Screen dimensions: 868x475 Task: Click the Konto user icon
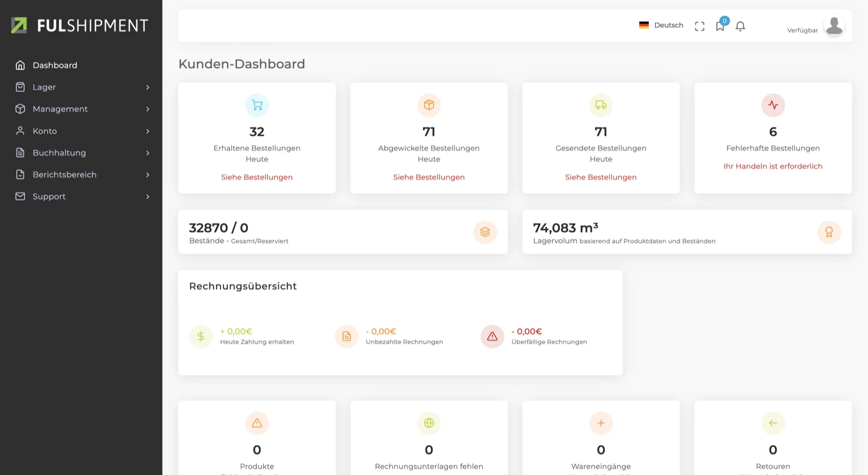[20, 131]
